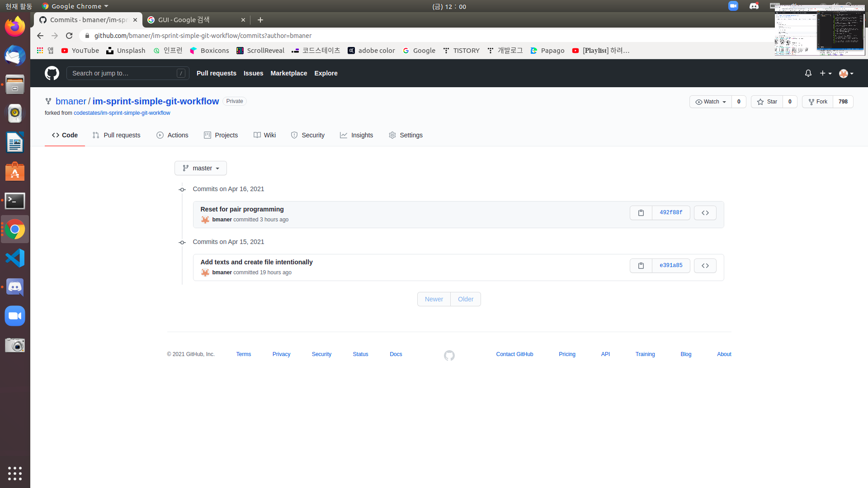The height and width of the screenshot is (488, 868).
Task: Expand the plus create-new menu
Action: point(826,73)
